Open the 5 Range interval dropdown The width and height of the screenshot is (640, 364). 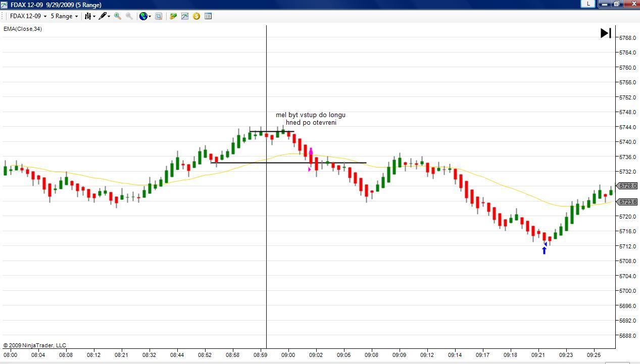tap(64, 16)
